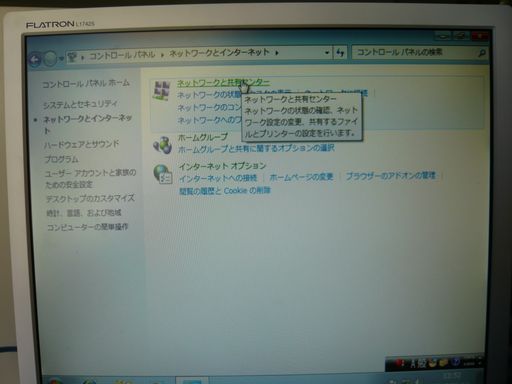Click the HomeGroup spheres icon

pyautogui.click(x=162, y=145)
